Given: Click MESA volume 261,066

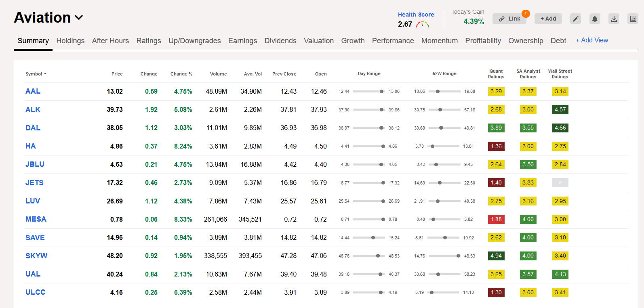Looking at the screenshot, I should pyautogui.click(x=215, y=219).
